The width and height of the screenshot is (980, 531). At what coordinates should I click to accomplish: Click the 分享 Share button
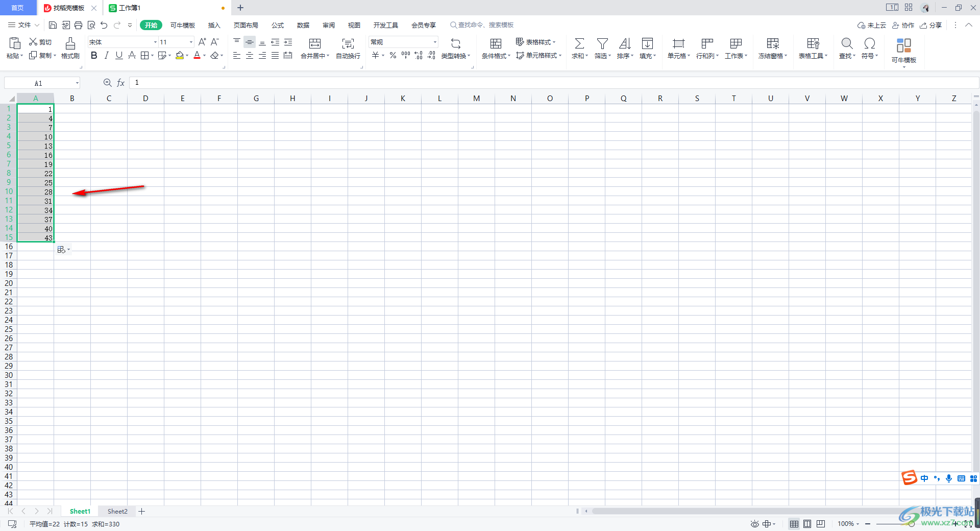(x=931, y=25)
